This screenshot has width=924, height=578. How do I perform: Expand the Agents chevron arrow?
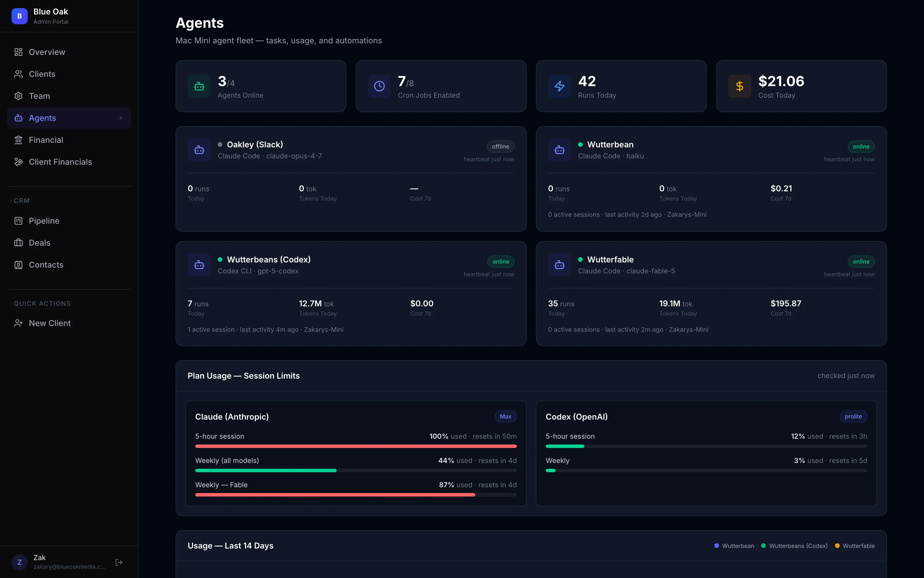[x=121, y=118]
